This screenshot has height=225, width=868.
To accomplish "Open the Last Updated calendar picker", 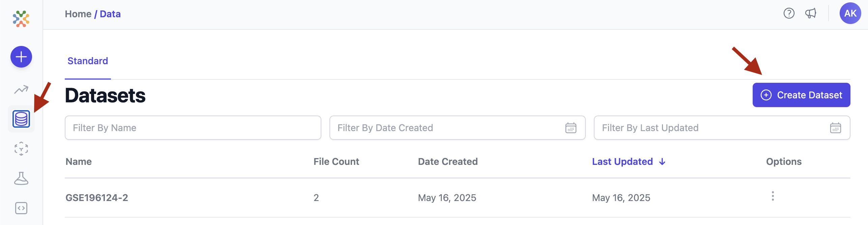I will [835, 128].
